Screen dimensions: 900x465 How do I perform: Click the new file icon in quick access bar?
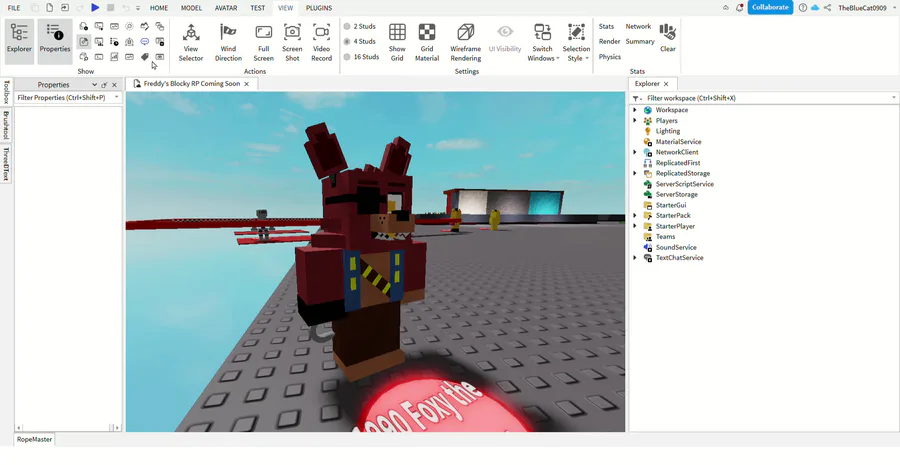click(49, 7)
